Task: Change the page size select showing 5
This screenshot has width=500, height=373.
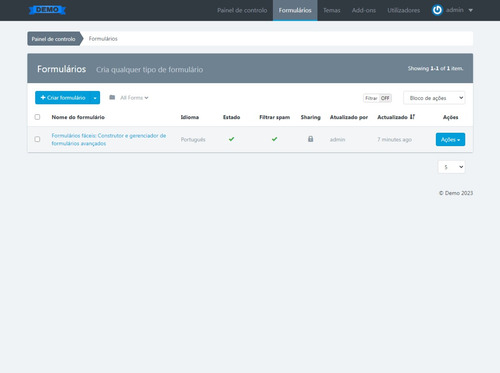Action: pyautogui.click(x=451, y=167)
